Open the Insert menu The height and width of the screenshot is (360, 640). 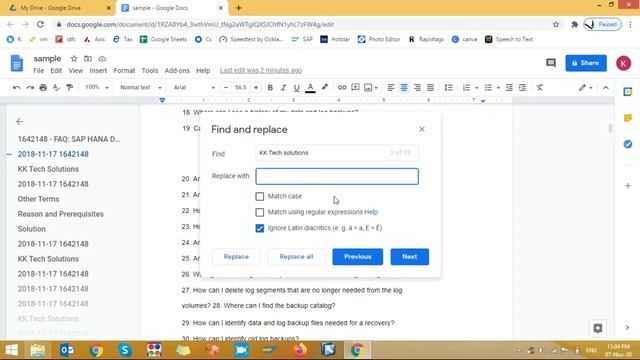[x=98, y=71]
